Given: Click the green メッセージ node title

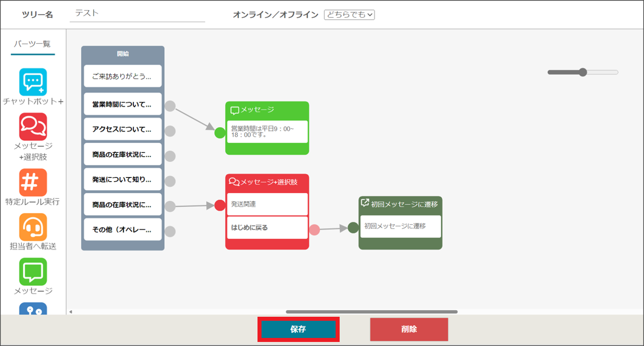Looking at the screenshot, I should coord(257,110).
